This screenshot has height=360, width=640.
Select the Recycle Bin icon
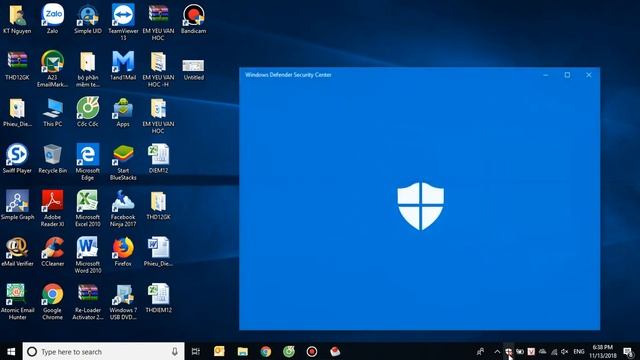click(x=53, y=159)
